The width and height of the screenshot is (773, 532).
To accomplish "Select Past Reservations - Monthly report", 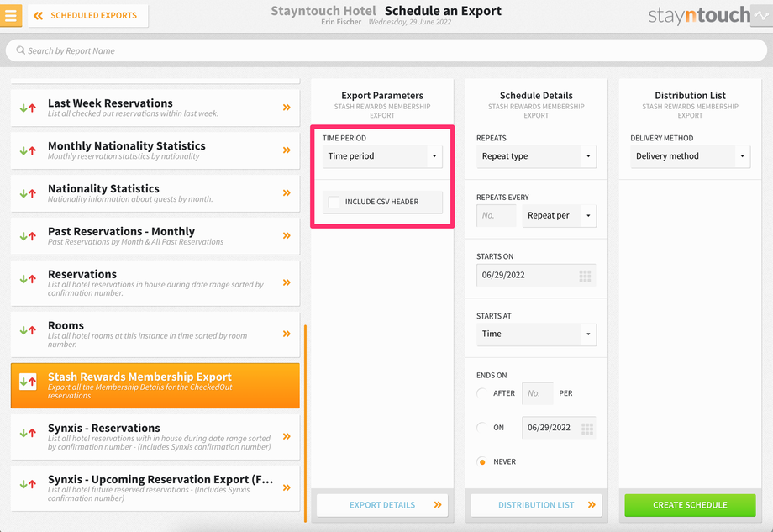I will [155, 236].
